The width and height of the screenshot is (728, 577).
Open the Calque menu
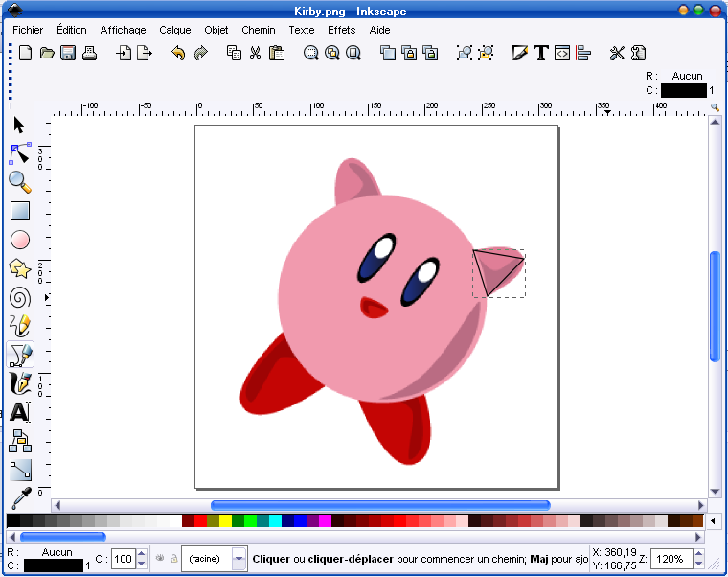pyautogui.click(x=175, y=30)
